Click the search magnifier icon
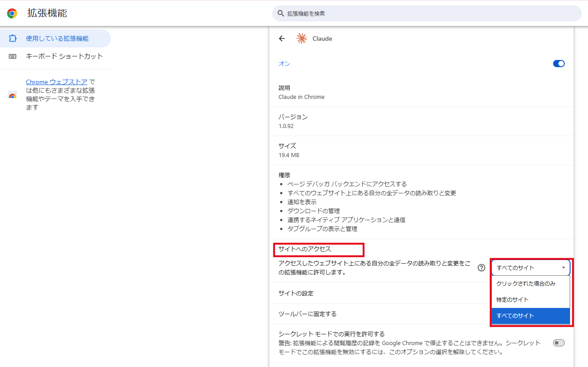This screenshot has height=367, width=588. pos(281,13)
